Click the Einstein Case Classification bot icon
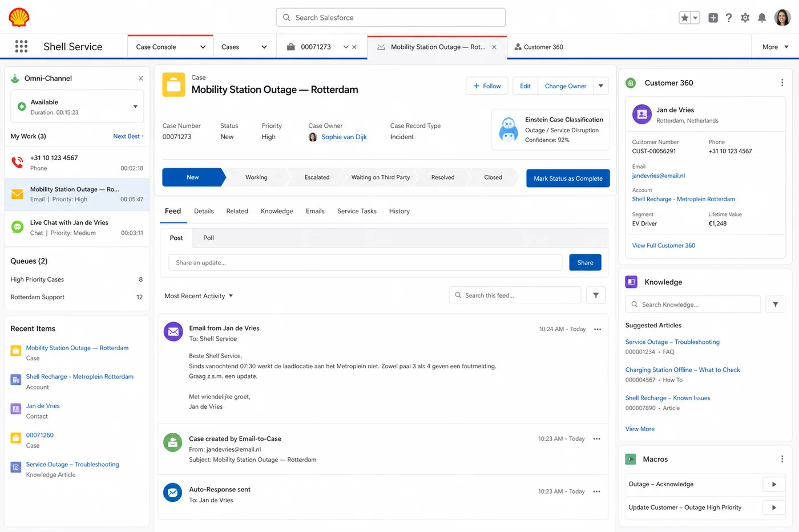 (509, 129)
